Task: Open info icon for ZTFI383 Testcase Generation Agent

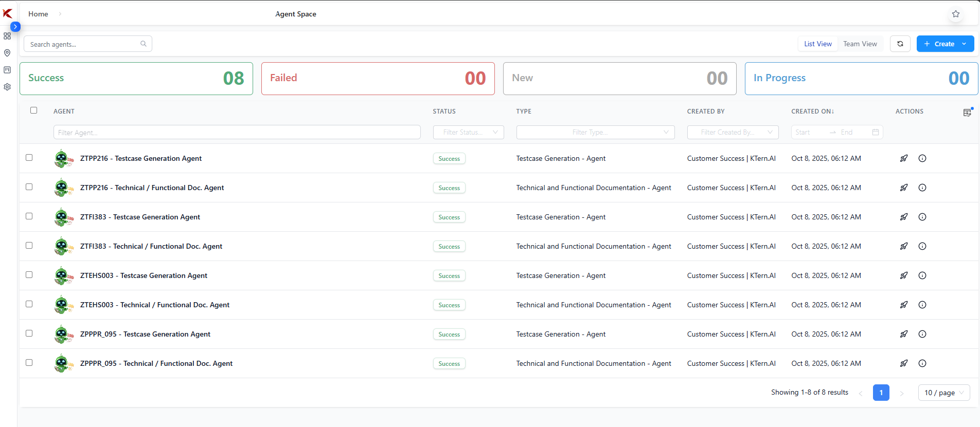Action: click(x=922, y=217)
